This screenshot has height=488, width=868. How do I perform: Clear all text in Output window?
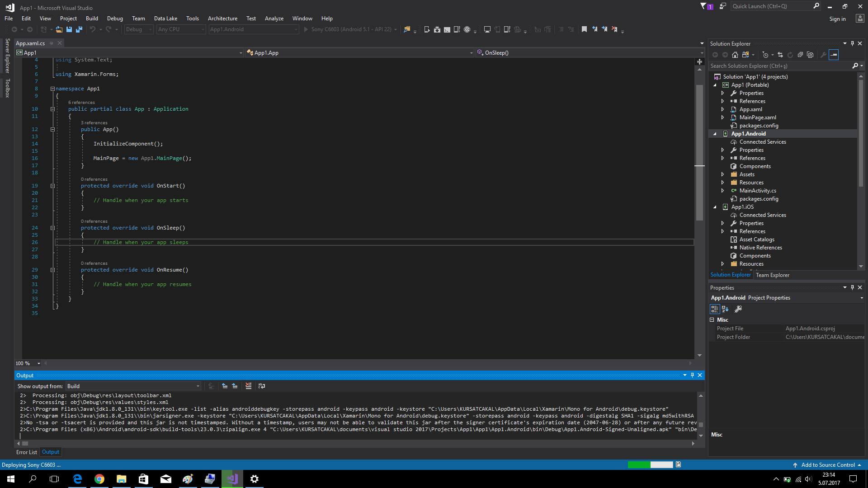248,386
